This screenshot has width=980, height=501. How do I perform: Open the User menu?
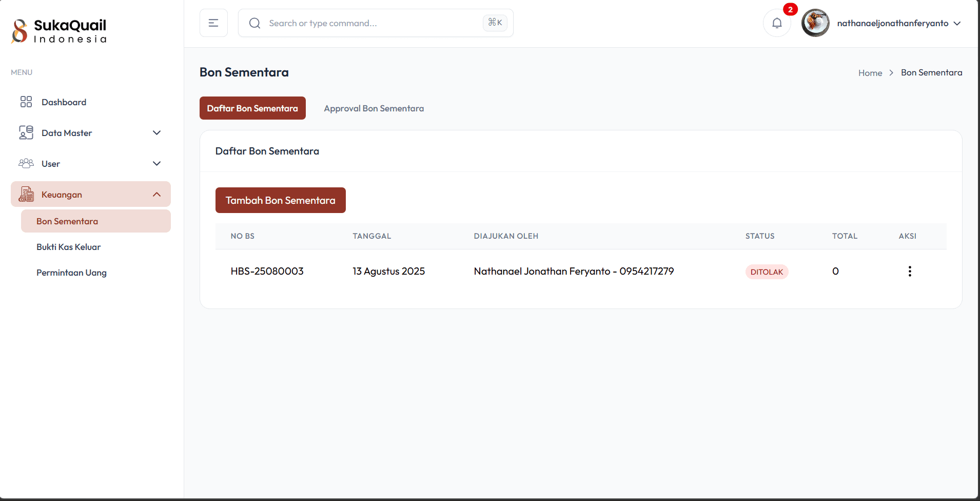click(x=91, y=163)
